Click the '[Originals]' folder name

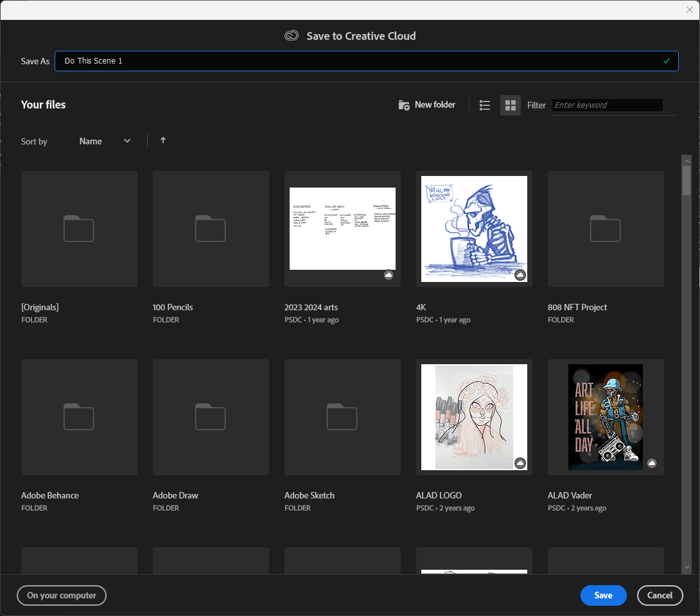tap(40, 308)
